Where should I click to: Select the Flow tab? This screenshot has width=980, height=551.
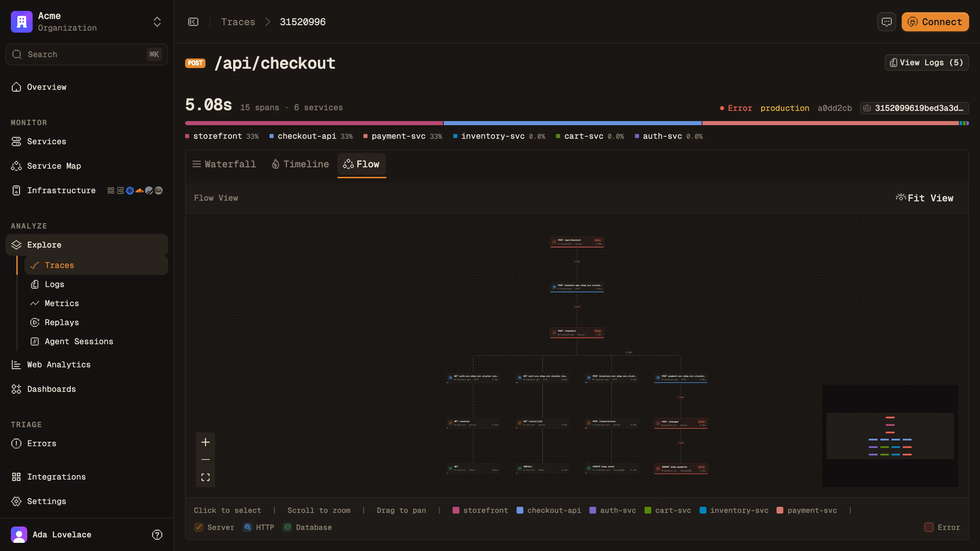tap(361, 164)
